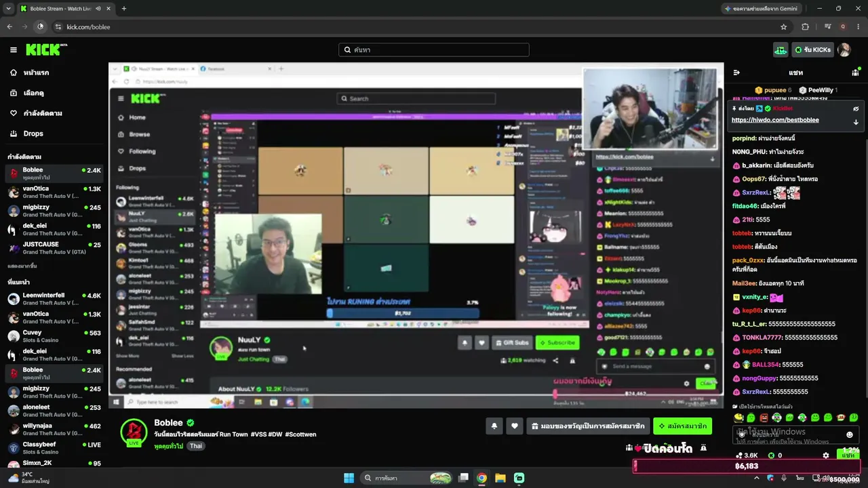Click the green สมัครสมาชิก subscribe button
The height and width of the screenshot is (488, 868).
tap(682, 426)
